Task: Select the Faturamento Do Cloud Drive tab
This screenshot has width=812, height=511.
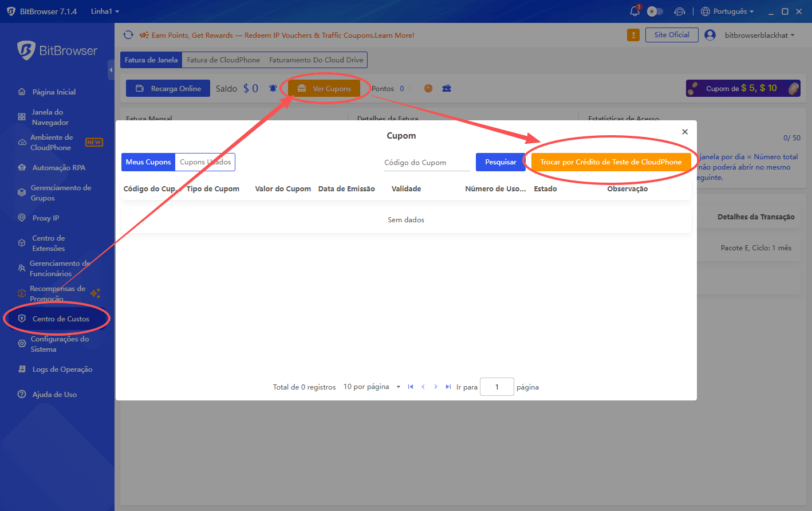Action: tap(316, 60)
